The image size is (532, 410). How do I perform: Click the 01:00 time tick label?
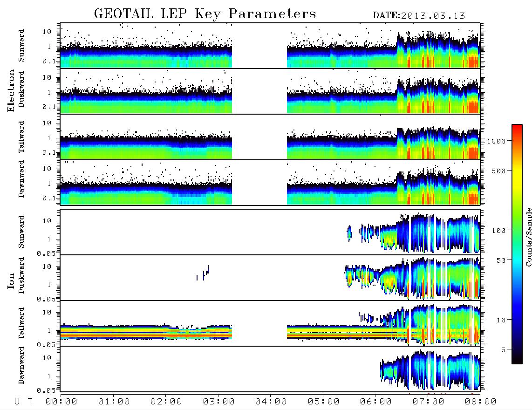(x=114, y=402)
